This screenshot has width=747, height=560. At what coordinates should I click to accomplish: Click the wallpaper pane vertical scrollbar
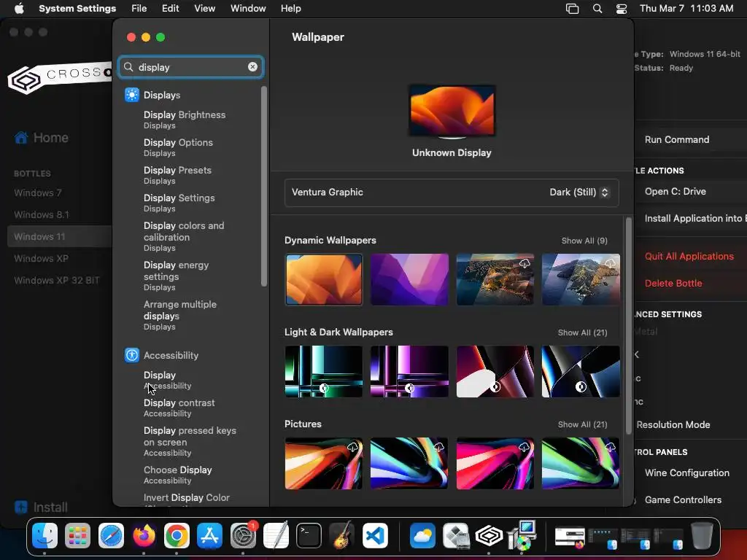click(x=629, y=326)
